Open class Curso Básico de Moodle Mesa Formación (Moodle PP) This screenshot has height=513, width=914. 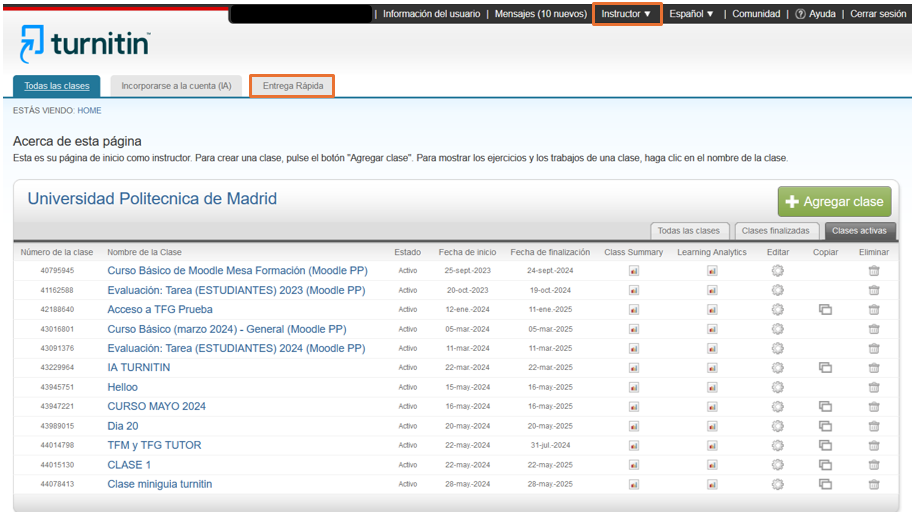(237, 270)
